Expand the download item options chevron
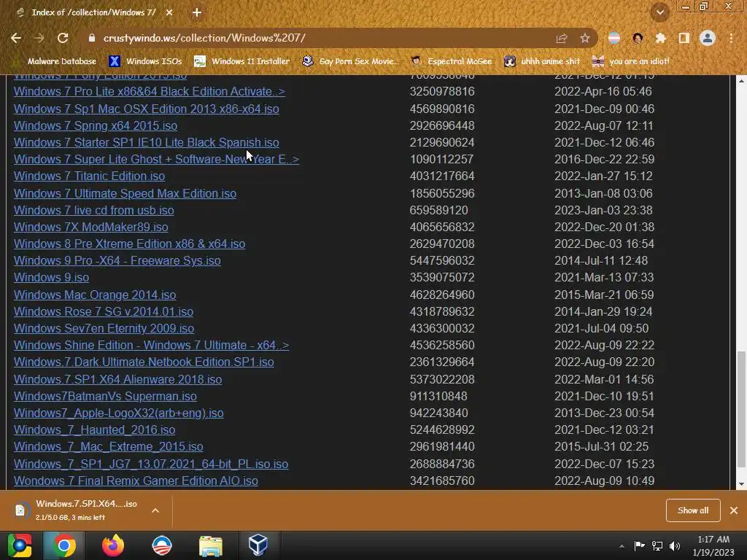 (155, 510)
